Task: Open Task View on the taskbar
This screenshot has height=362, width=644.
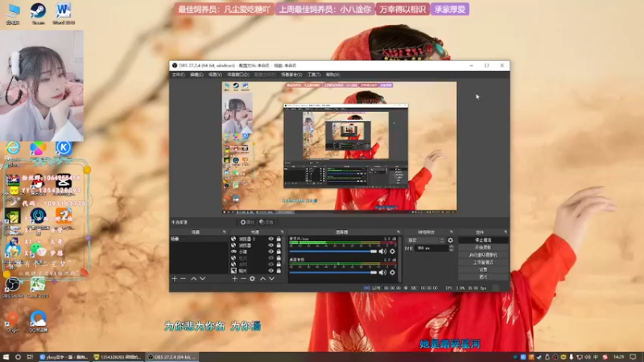Action: coord(30,357)
